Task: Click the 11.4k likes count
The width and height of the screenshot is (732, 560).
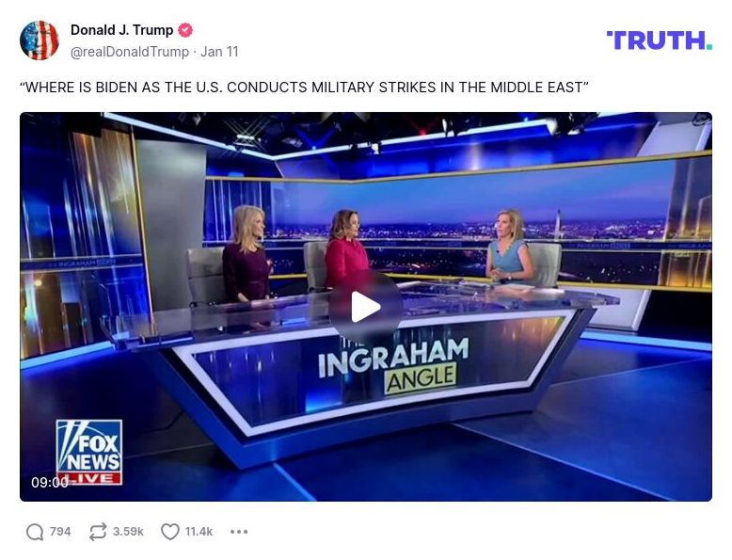Action: tap(199, 532)
